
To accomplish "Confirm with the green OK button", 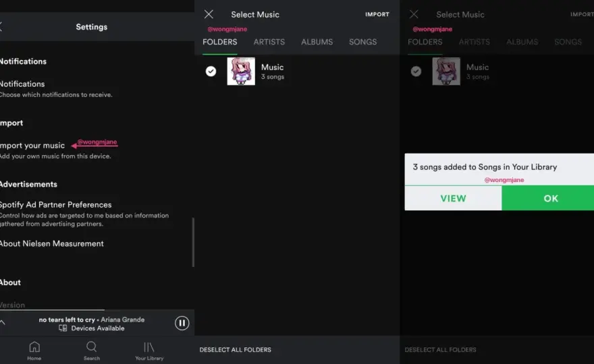I will (548, 198).
